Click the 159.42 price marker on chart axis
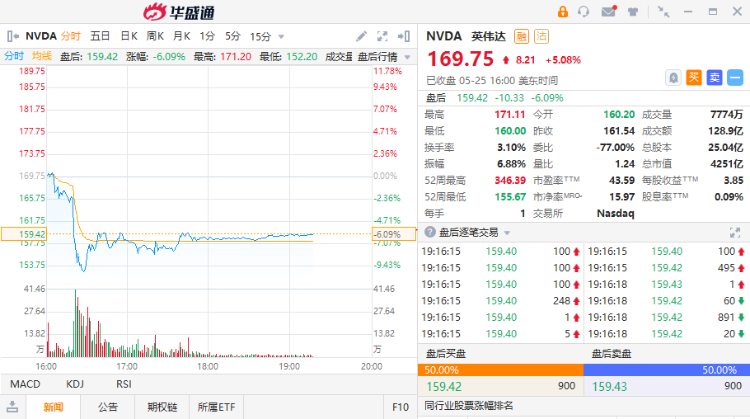750x419 pixels. (24, 234)
